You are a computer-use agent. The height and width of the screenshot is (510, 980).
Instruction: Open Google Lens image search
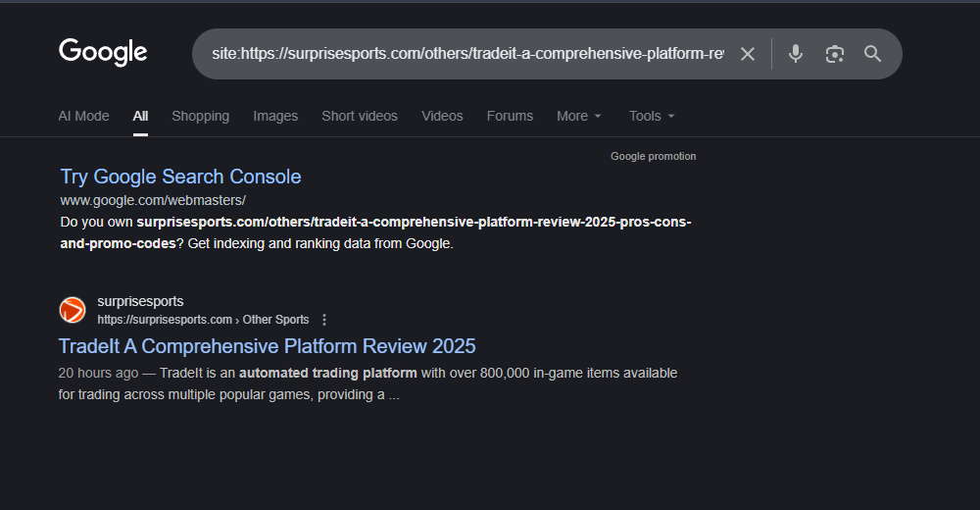834,54
